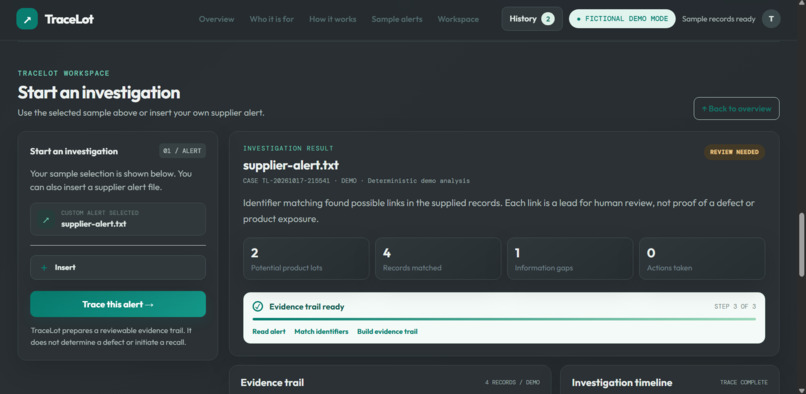Click the Evidence trail panel heading

[x=272, y=383]
